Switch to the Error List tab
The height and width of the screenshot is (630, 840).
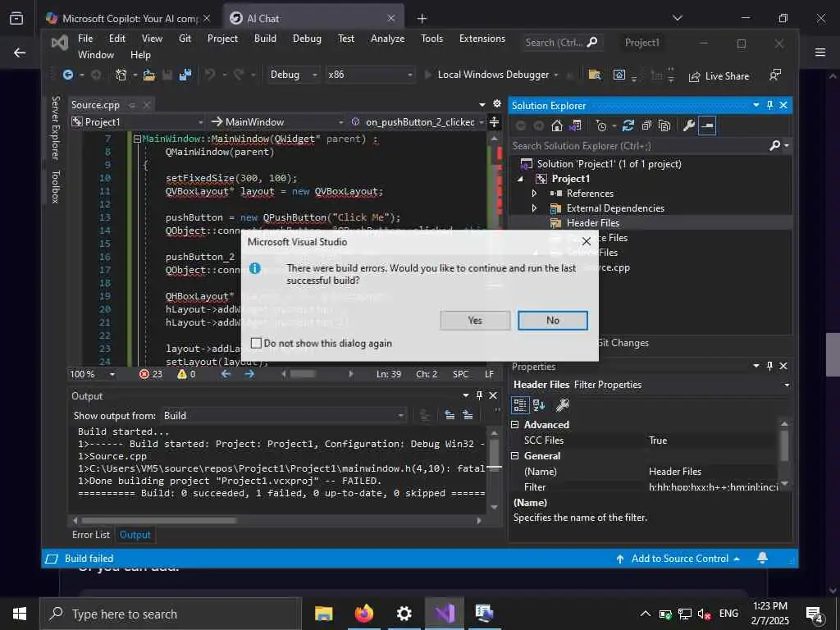tap(90, 535)
